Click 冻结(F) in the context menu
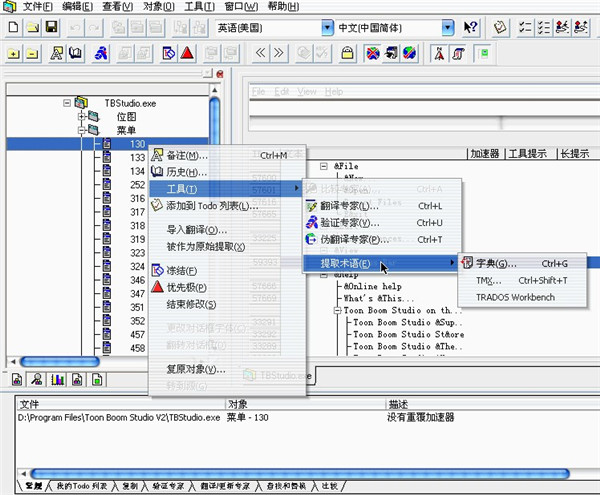Image resolution: width=600 pixels, height=495 pixels. 182,271
